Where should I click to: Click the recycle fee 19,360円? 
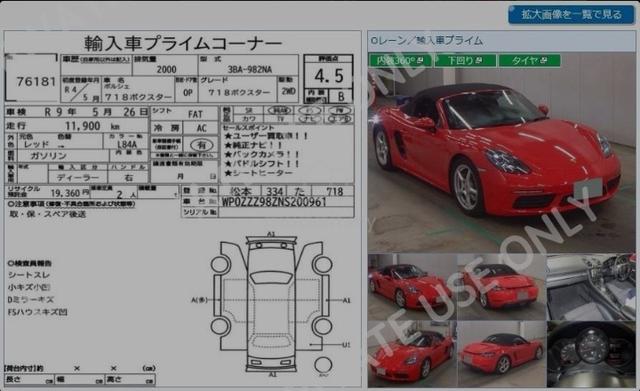[69, 193]
